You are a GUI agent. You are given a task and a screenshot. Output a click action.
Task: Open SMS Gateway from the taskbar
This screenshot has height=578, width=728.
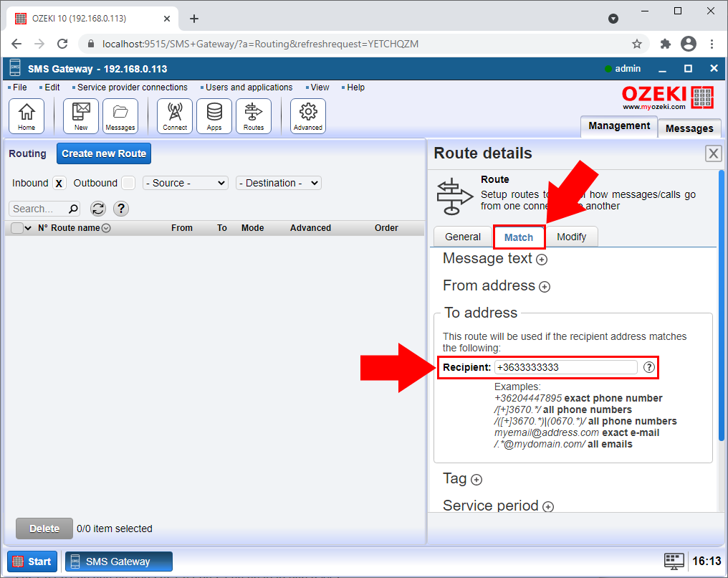pyautogui.click(x=118, y=562)
